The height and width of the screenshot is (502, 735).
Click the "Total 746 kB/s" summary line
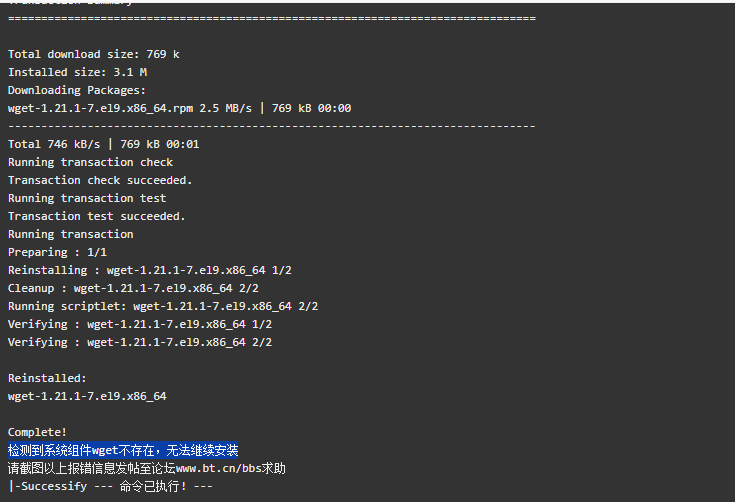click(x=103, y=144)
